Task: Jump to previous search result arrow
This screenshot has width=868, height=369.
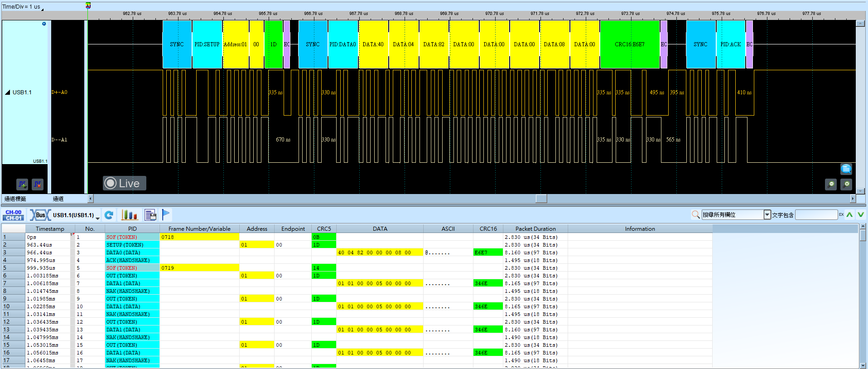Action: point(849,214)
